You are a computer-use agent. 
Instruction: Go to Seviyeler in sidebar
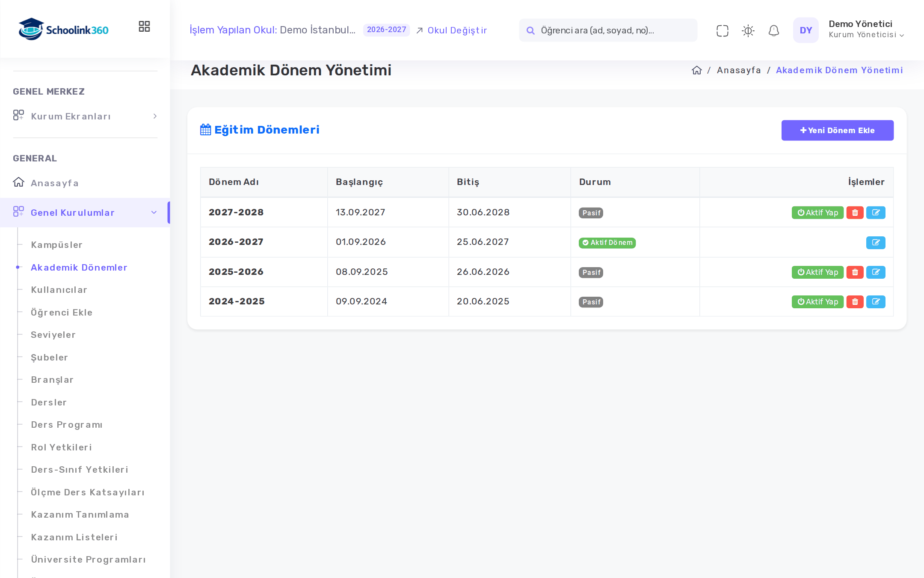53,335
